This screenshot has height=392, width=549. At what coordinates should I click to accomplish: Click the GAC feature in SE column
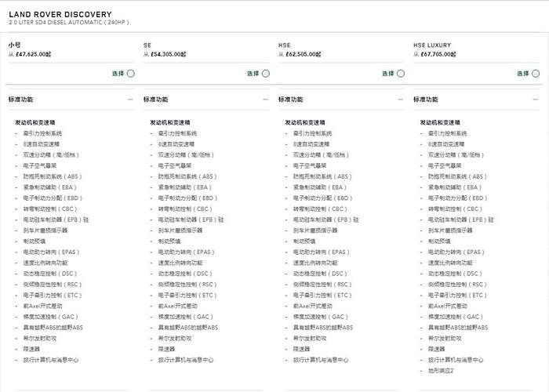(186, 317)
